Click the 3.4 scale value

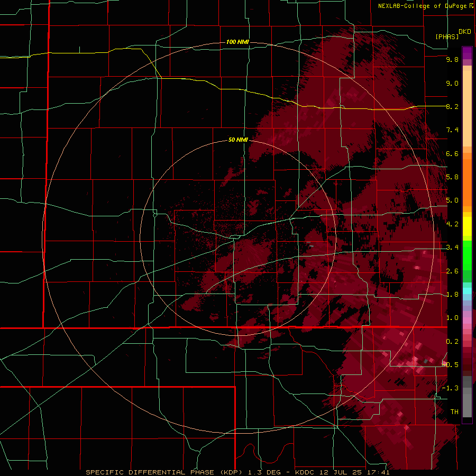tap(452, 248)
